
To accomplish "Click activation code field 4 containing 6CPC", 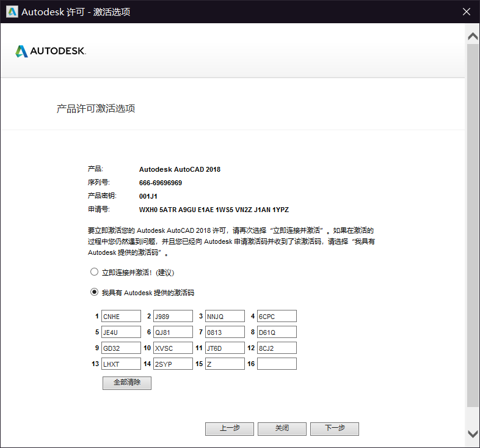I will point(277,316).
